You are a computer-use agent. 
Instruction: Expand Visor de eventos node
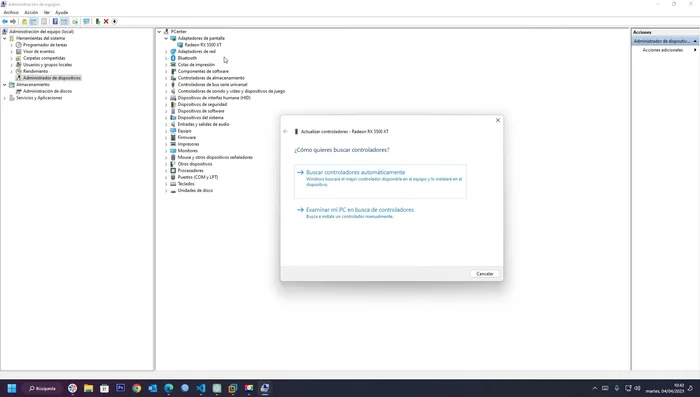pos(12,51)
